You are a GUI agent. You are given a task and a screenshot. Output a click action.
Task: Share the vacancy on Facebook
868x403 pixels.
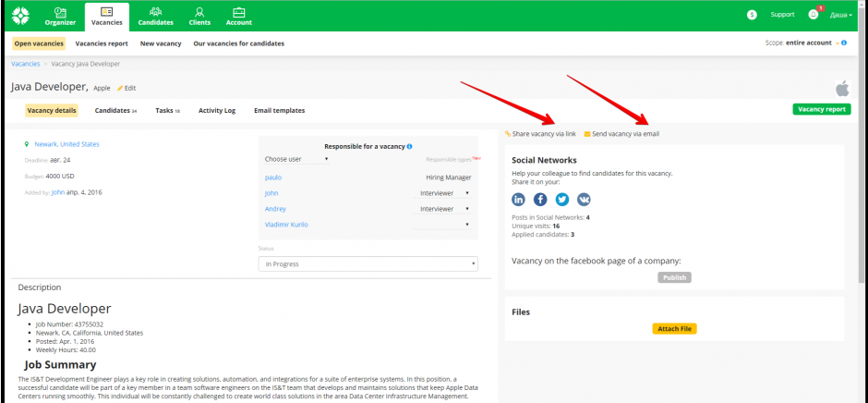pos(540,199)
